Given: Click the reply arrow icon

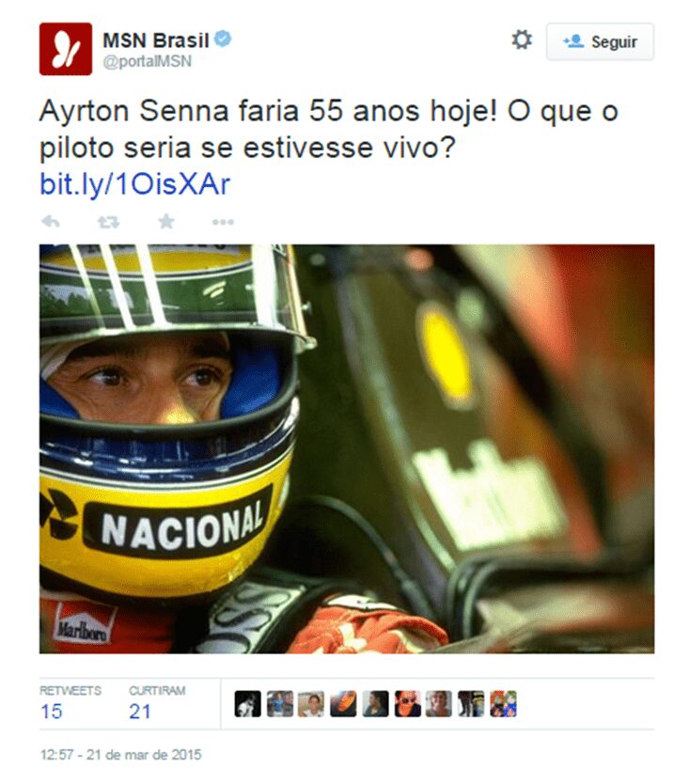Looking at the screenshot, I should click(x=51, y=222).
